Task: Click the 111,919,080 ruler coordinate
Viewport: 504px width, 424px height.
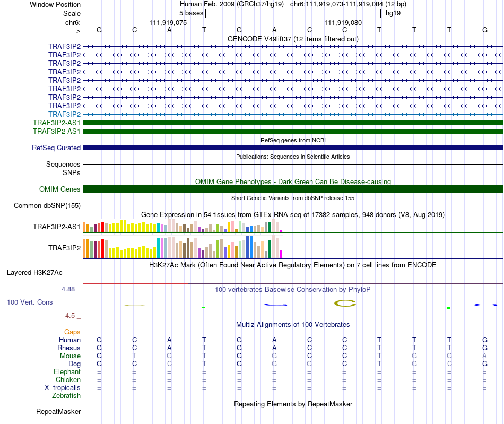Action: (x=343, y=22)
